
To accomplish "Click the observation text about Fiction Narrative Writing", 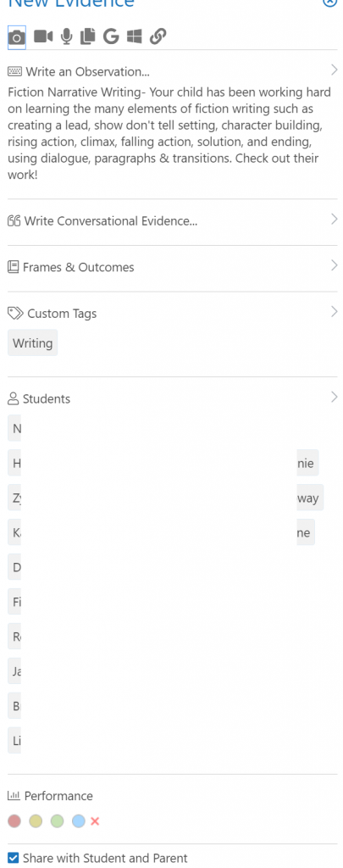I will [171, 133].
